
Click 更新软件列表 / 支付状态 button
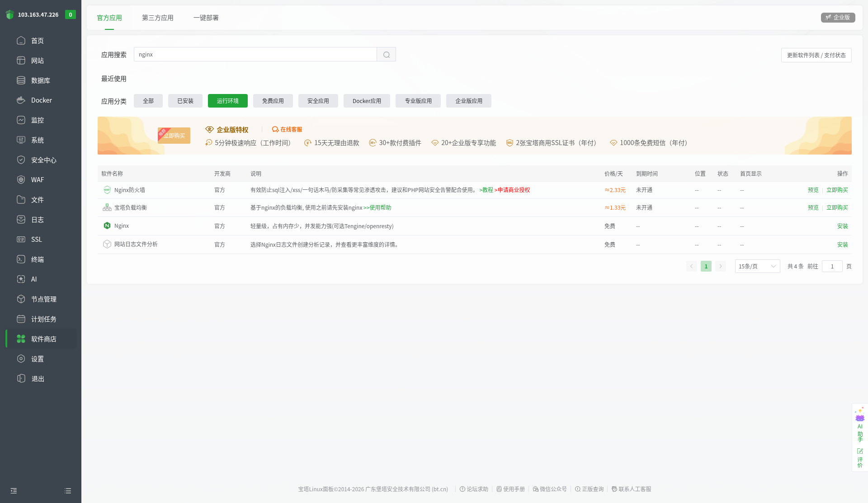pyautogui.click(x=816, y=55)
